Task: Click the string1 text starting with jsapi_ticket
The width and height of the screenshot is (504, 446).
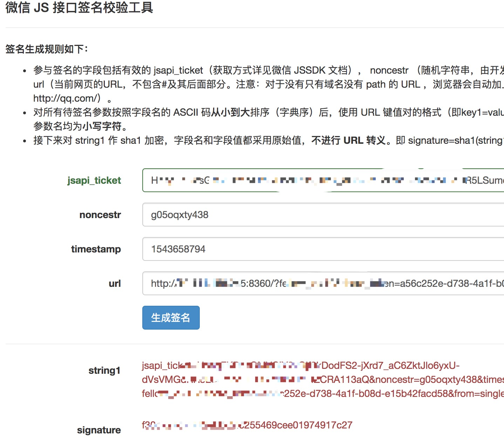Action: [x=323, y=379]
